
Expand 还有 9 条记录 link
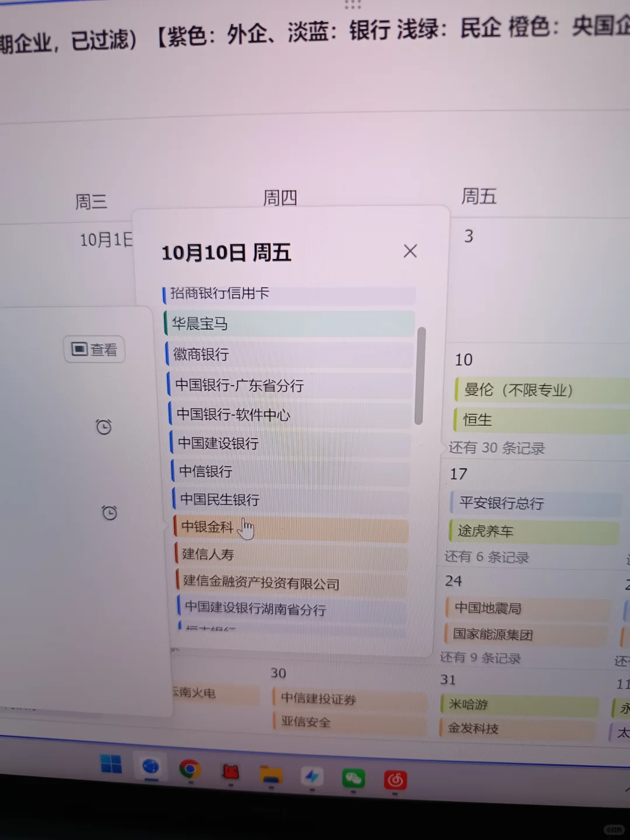tap(480, 658)
